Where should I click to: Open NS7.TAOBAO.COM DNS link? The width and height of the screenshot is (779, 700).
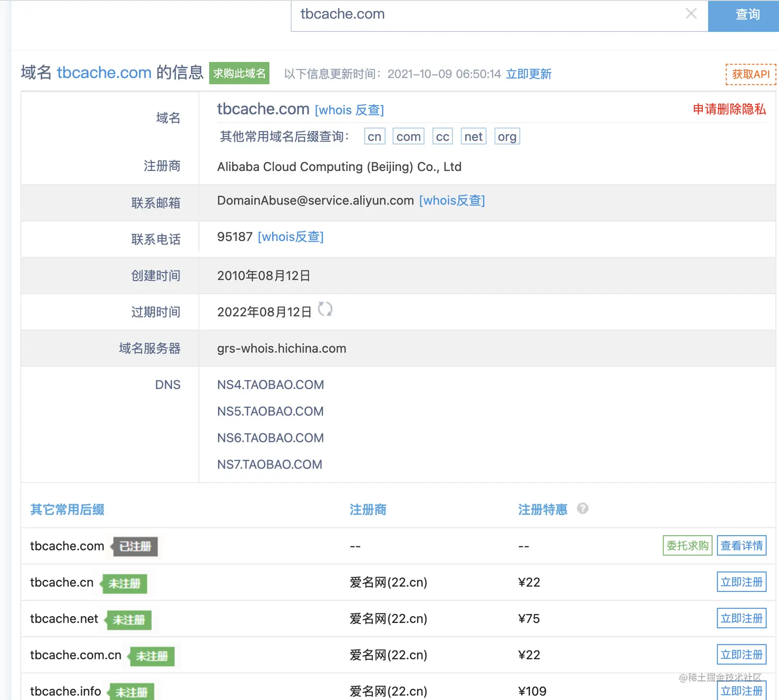click(x=269, y=465)
